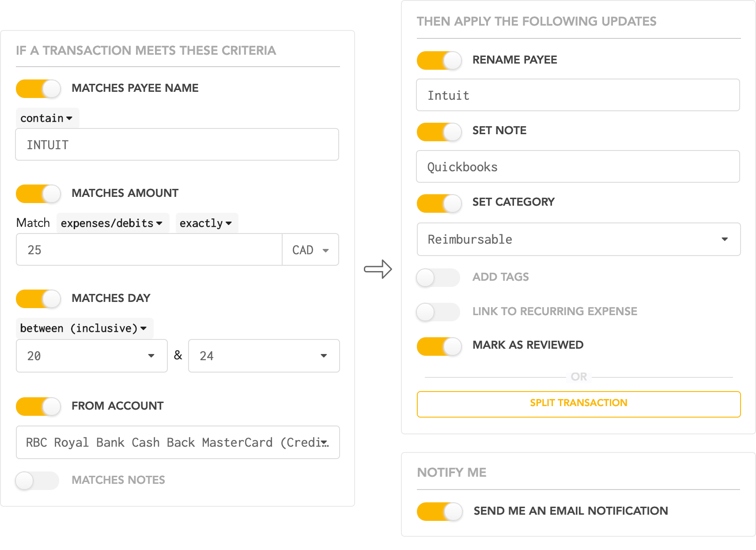Toggle Mark as Reviewed switch

[x=439, y=347]
